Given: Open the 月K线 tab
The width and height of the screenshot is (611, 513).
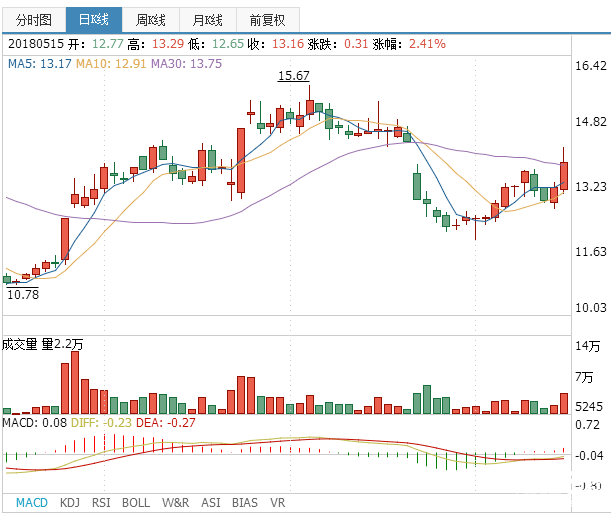Looking at the screenshot, I should [208, 20].
